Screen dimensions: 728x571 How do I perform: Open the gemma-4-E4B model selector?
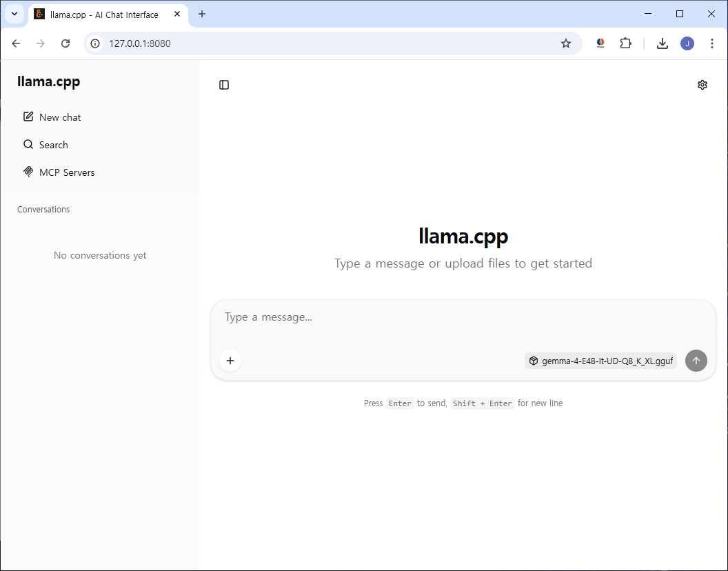point(600,361)
